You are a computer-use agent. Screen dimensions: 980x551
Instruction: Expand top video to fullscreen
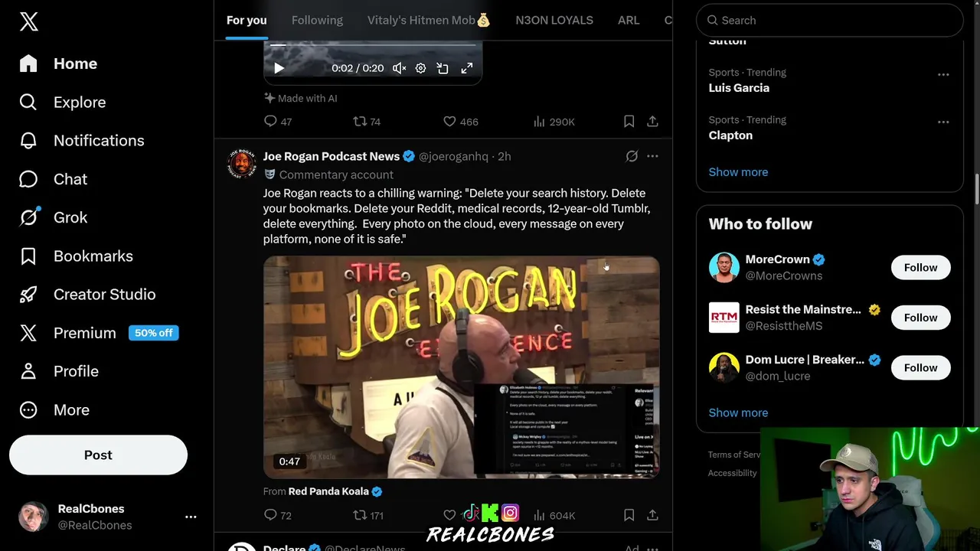[466, 68]
